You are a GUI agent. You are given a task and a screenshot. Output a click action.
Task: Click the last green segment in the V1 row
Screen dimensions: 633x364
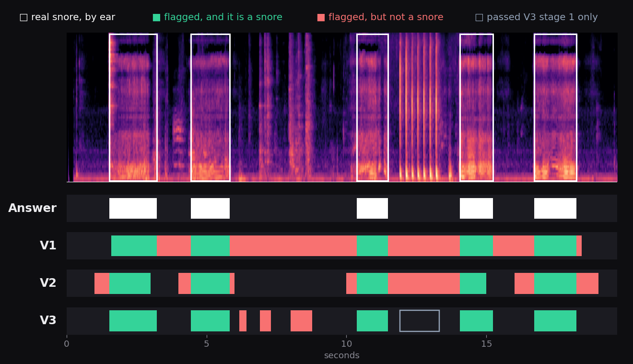coord(555,246)
